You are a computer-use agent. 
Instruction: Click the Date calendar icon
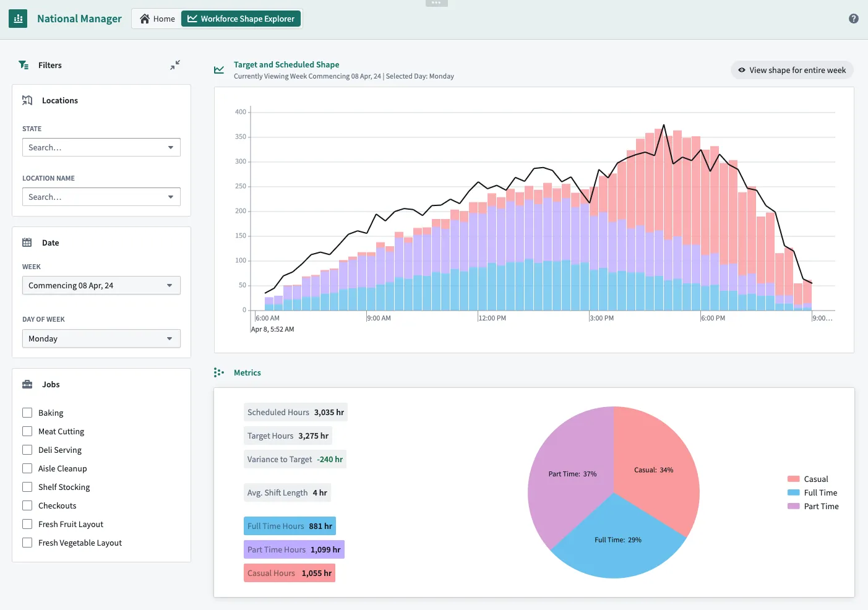[x=27, y=243]
